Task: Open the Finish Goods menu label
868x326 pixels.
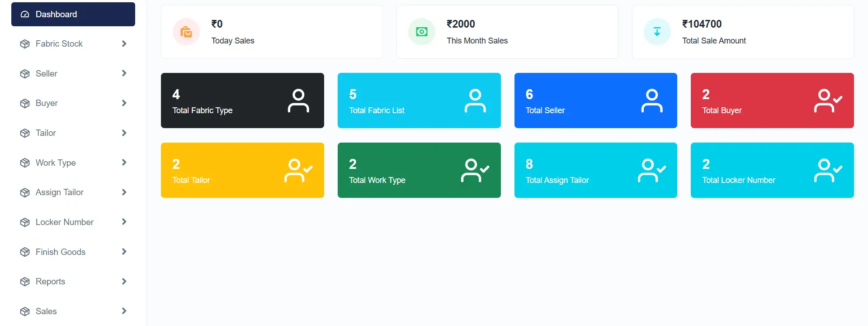Action: coord(61,252)
